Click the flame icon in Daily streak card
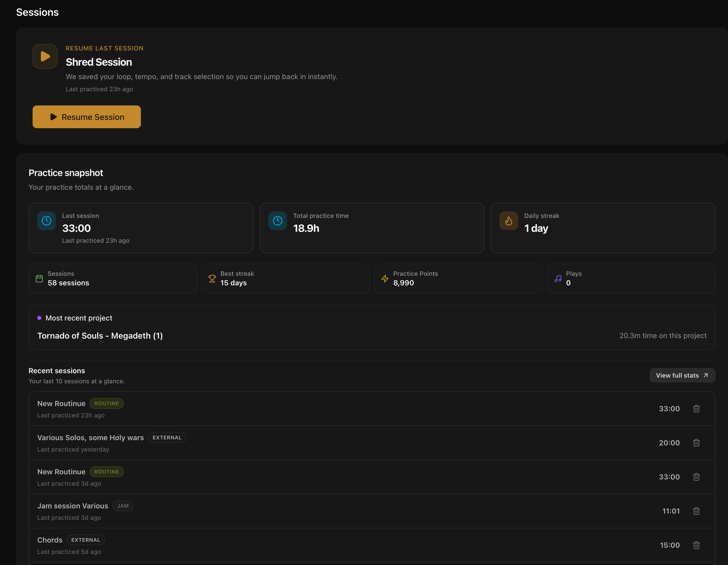Screen dimensions: 728x565 (508, 221)
